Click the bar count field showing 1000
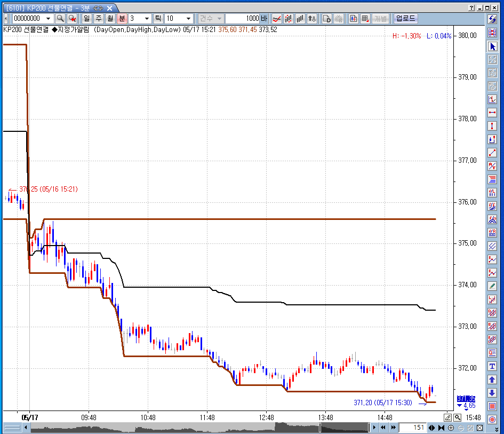The height and width of the screenshot is (434, 504). (x=243, y=19)
